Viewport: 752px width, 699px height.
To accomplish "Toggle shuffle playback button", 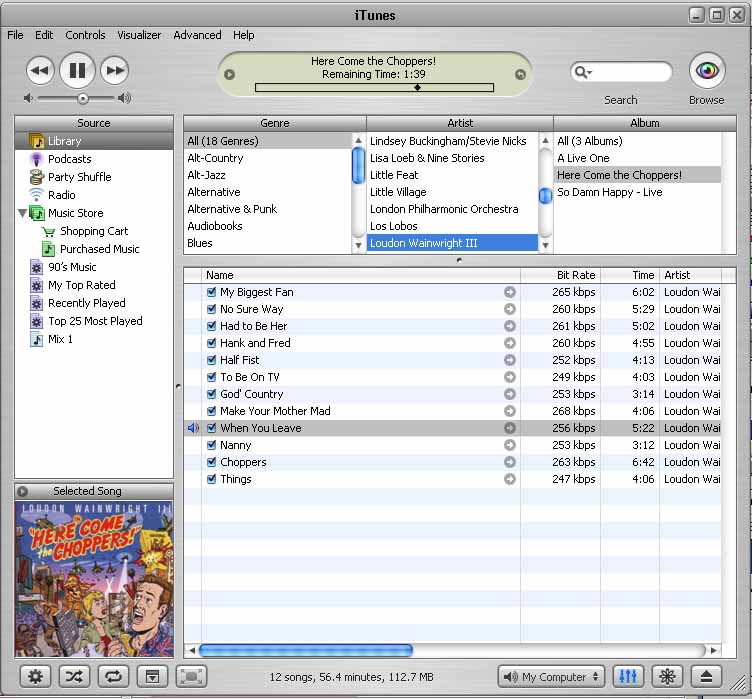I will point(74,676).
